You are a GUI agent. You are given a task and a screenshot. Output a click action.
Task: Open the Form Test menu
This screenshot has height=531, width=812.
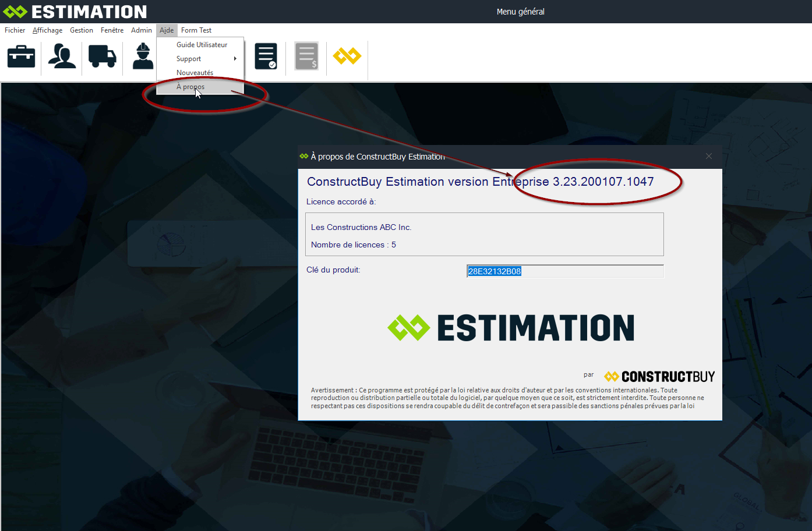[x=196, y=30]
